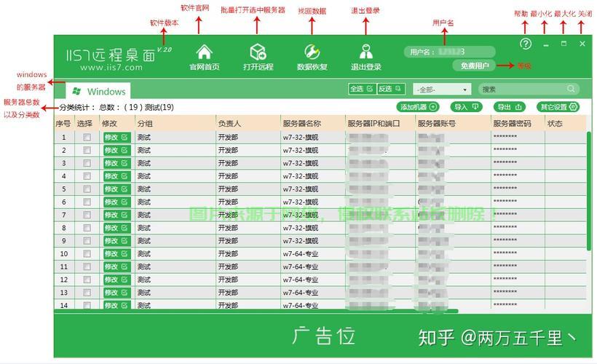Check the checkbox in row 8
This screenshot has width=597, height=364.
pyautogui.click(x=87, y=228)
